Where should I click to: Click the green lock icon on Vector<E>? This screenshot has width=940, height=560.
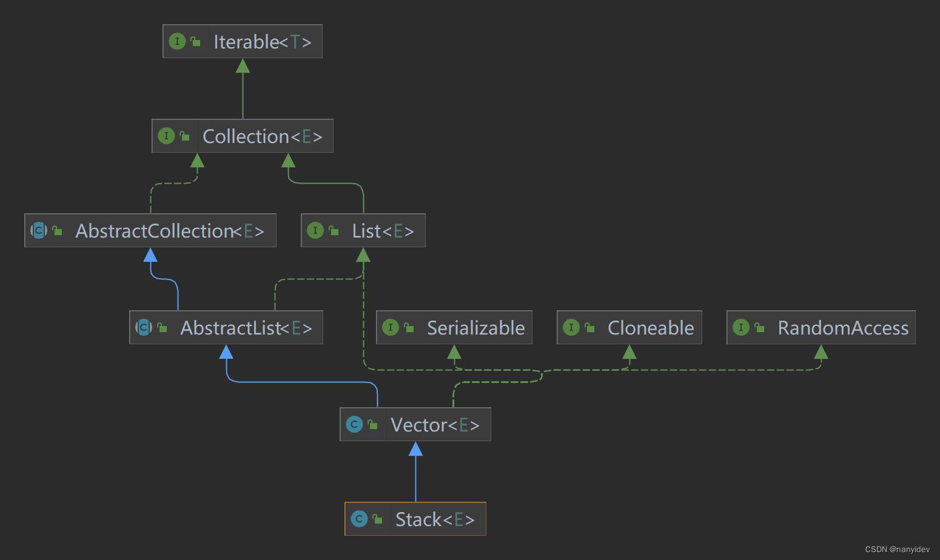point(372,424)
